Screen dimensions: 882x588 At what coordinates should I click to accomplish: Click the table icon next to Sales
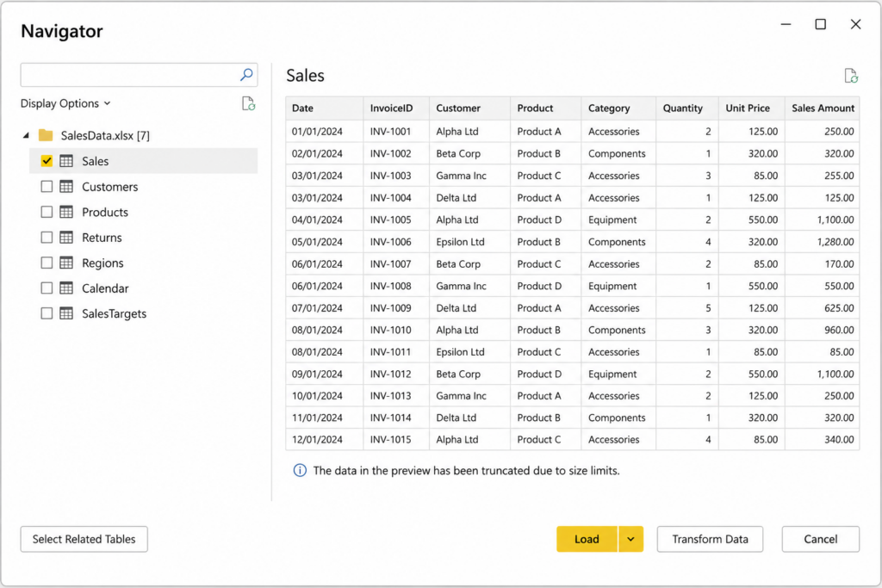point(66,161)
